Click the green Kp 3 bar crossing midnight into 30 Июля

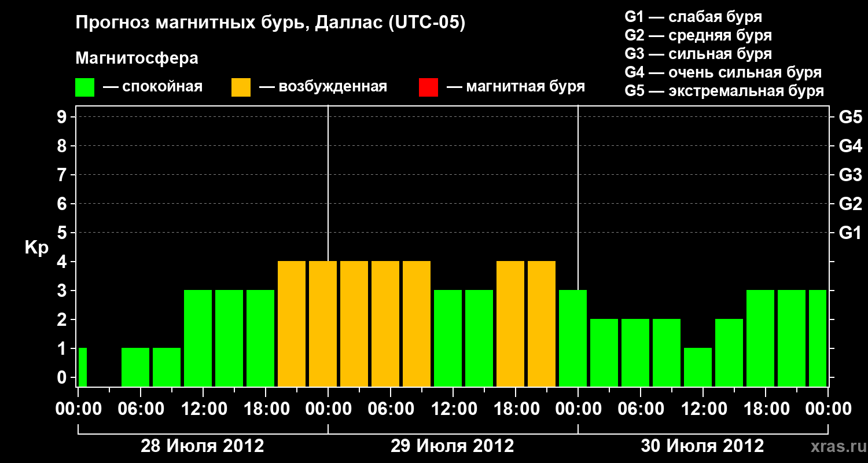click(573, 338)
